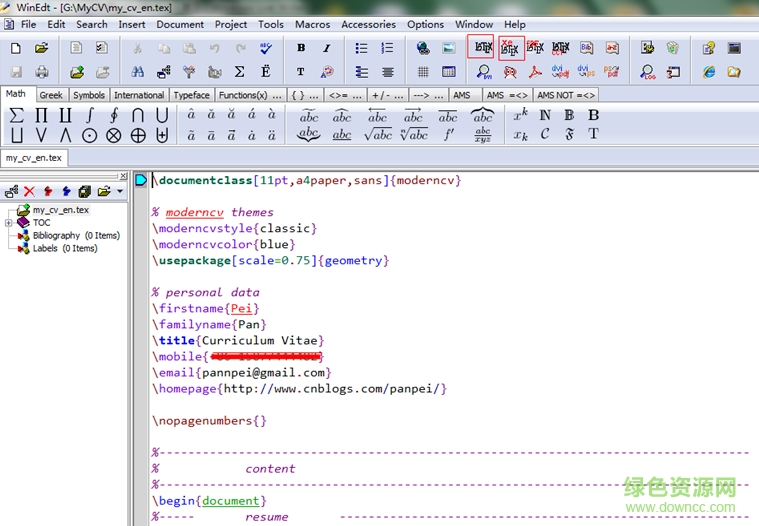The width and height of the screenshot is (759, 526).
Task: Open the tree panel folder dropdown arrow
Action: tap(120, 191)
